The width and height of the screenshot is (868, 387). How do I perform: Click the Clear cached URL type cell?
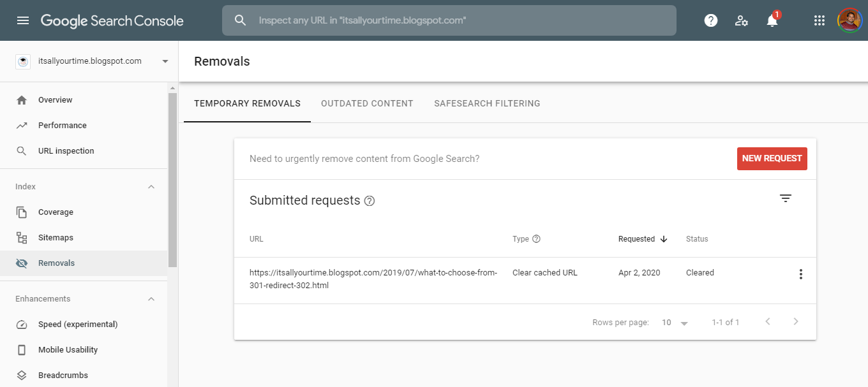tap(545, 273)
